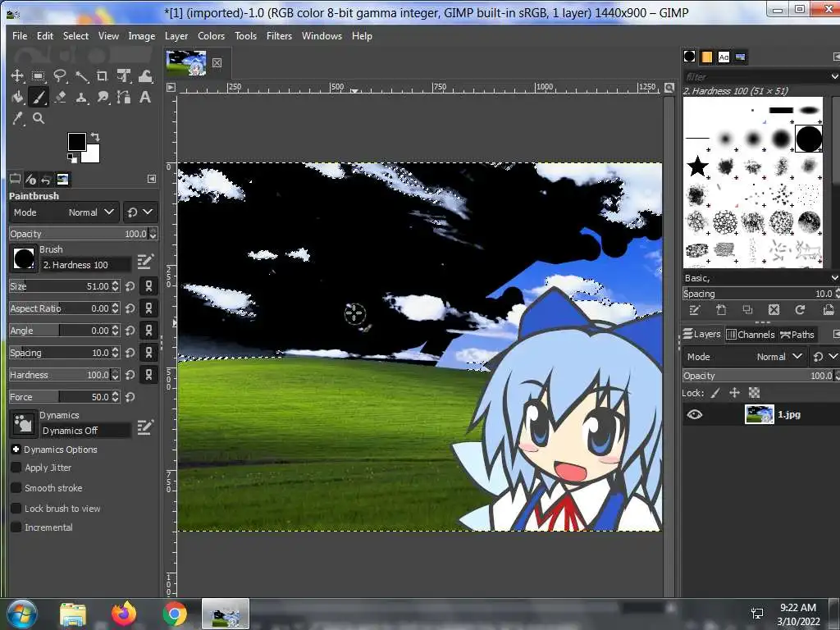840x630 pixels.
Task: Select the Warp Transform tool
Action: click(x=145, y=76)
